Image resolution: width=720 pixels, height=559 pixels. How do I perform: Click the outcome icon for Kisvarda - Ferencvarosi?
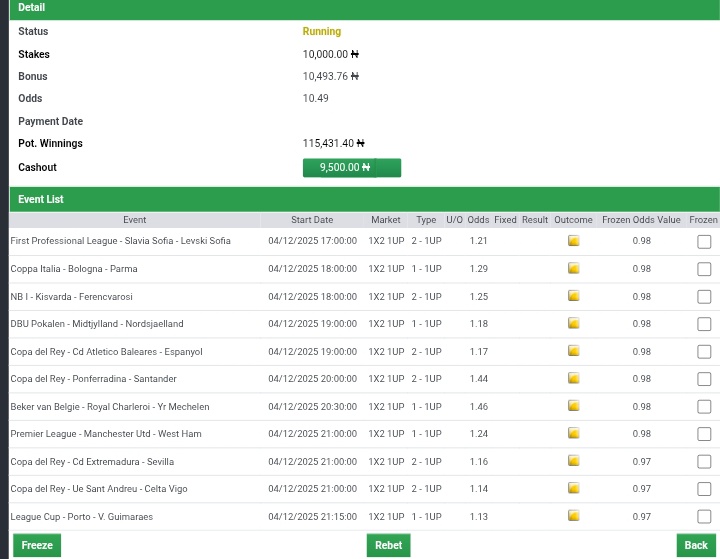click(573, 296)
